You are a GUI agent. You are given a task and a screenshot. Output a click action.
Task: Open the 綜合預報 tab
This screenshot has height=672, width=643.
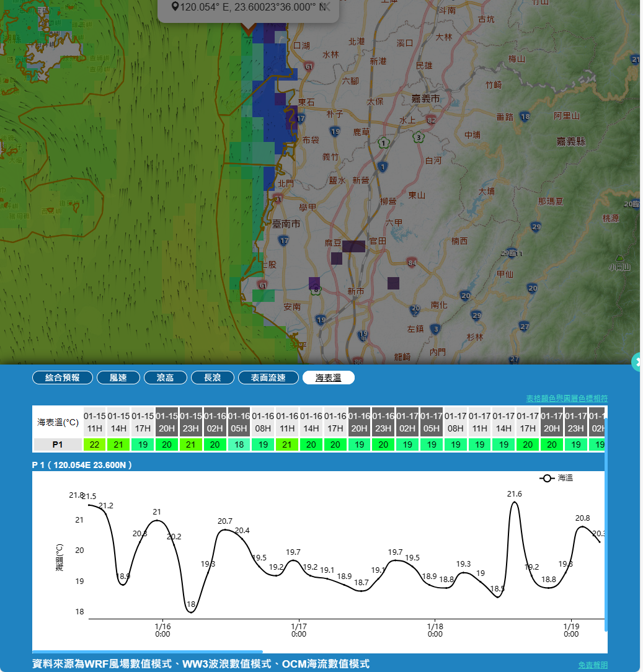point(63,378)
